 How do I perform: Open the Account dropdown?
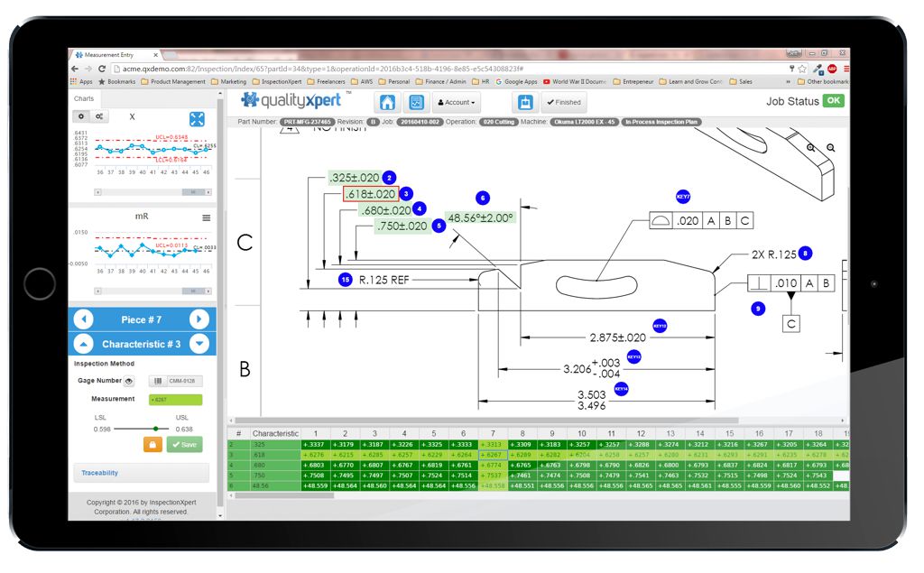coord(457,103)
